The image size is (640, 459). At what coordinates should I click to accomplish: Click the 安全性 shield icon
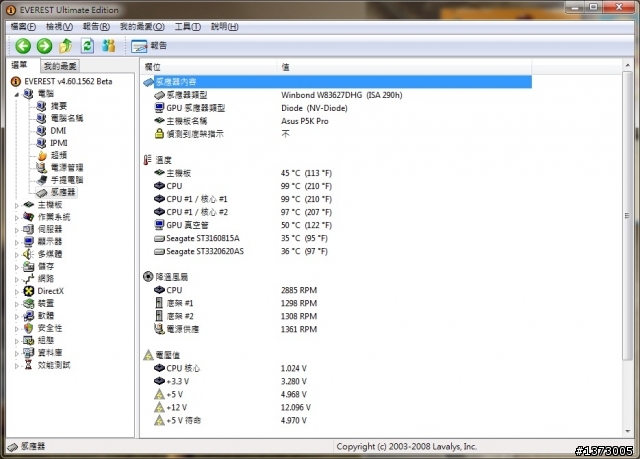tap(29, 328)
